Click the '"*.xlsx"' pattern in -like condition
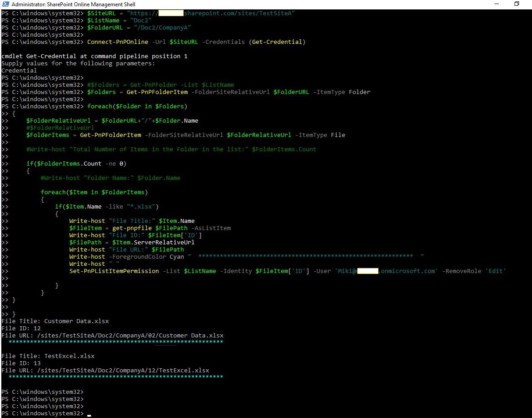The width and height of the screenshot is (532, 418). click(x=141, y=206)
